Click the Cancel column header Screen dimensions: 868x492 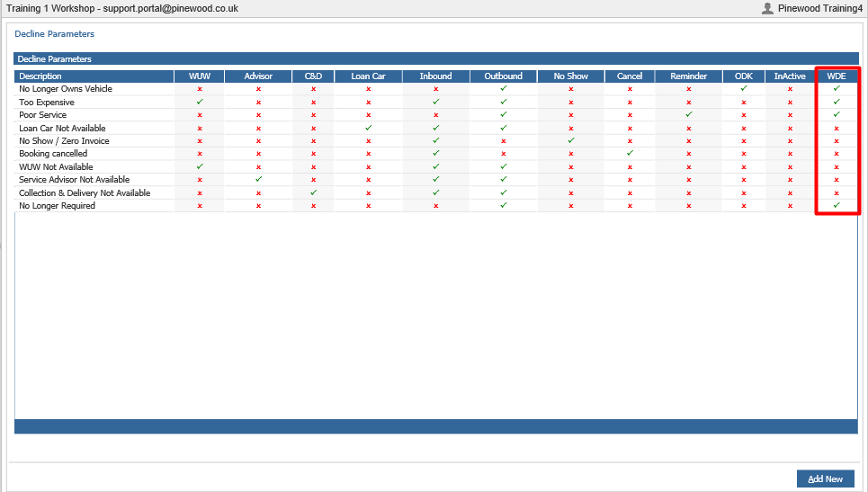point(630,76)
